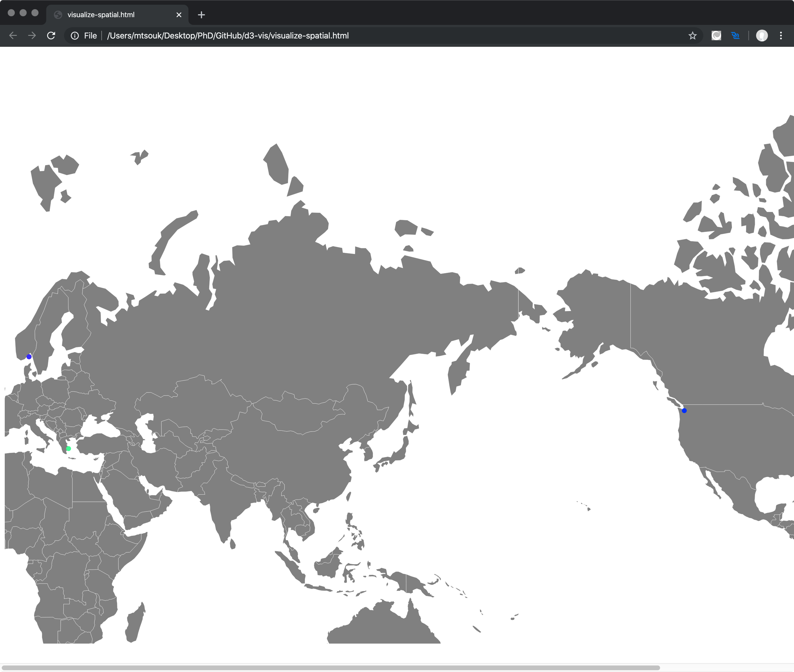Image resolution: width=794 pixels, height=672 pixels.
Task: Click the green dot over Greece
Action: (69, 448)
